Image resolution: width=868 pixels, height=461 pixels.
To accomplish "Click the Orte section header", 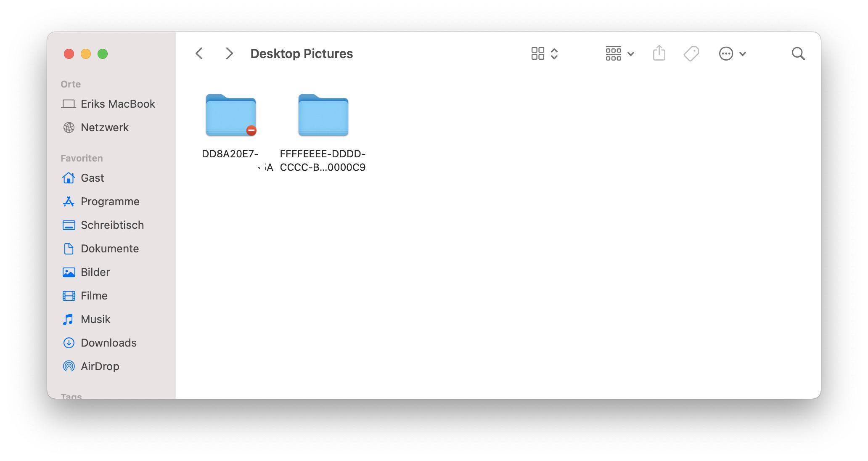I will pos(71,84).
